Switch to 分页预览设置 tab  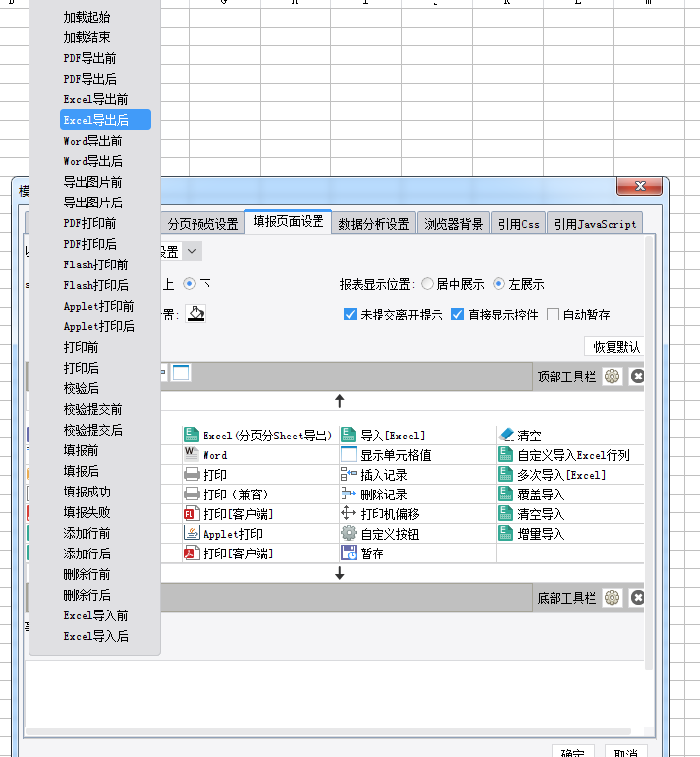pos(203,224)
